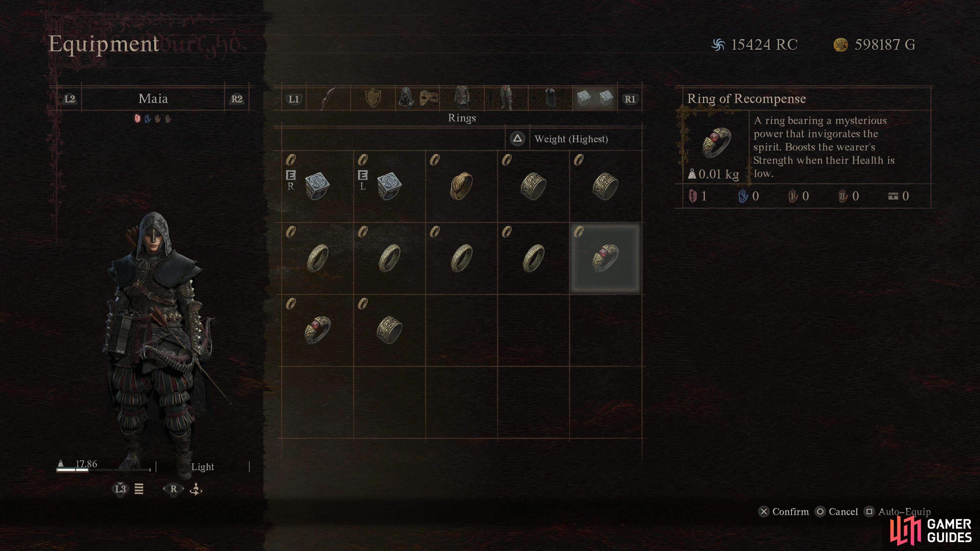This screenshot has height=551, width=980.
Task: Select the bow weapon category icon
Action: [328, 99]
